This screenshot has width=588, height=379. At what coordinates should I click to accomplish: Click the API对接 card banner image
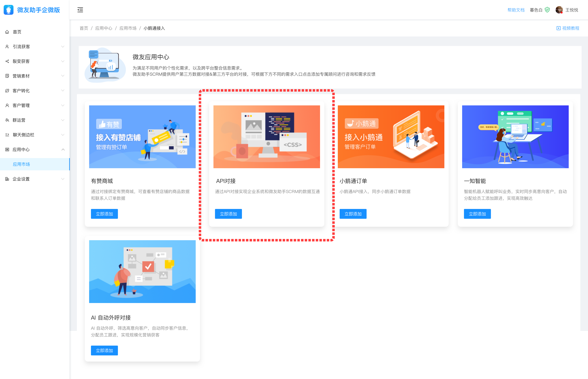[x=267, y=137]
